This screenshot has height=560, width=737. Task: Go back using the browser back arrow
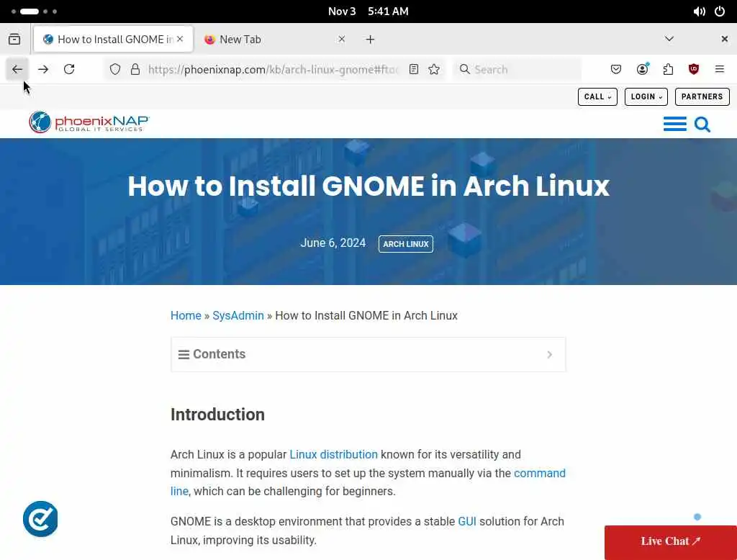click(x=17, y=70)
